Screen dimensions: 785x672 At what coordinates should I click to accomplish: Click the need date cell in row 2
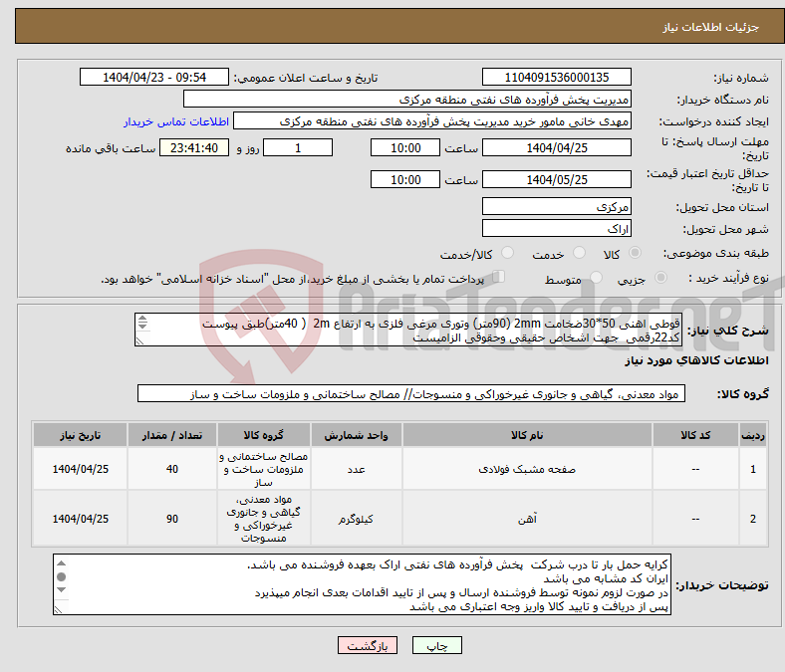click(80, 519)
